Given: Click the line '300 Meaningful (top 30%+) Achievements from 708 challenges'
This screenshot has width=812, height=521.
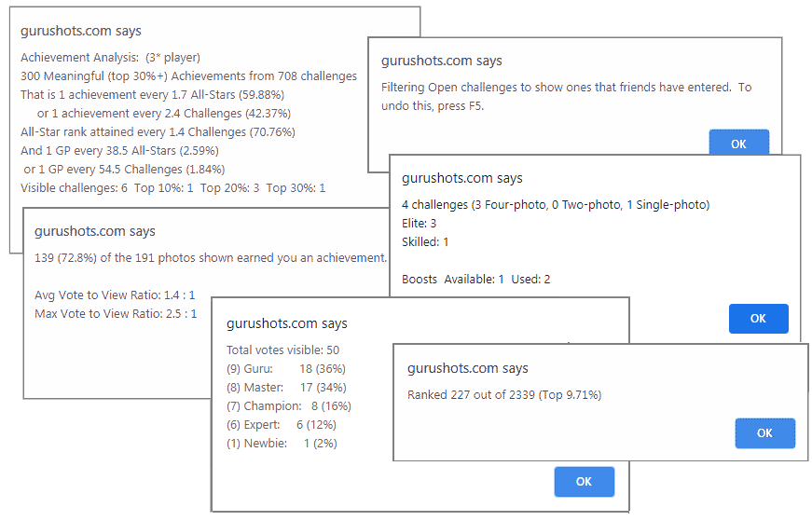Looking at the screenshot, I should 188,76.
